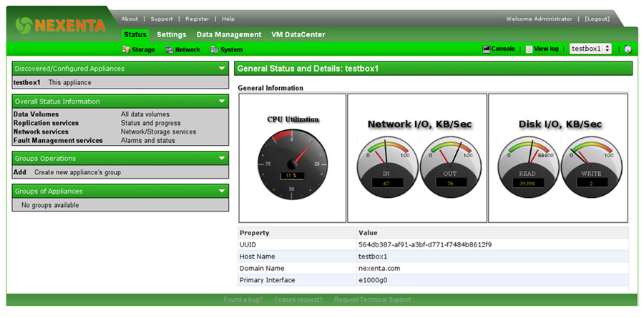The height and width of the screenshot is (318, 644).
Task: Click the Nexenta logo
Action: [60, 25]
